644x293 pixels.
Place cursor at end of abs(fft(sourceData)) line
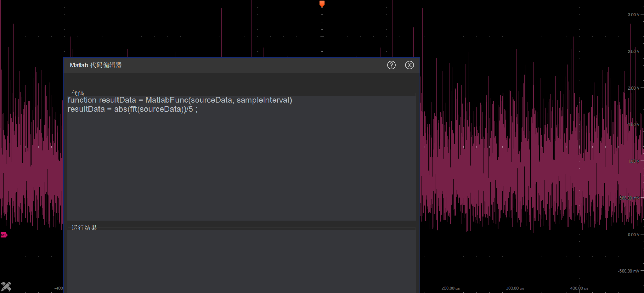[x=198, y=109]
